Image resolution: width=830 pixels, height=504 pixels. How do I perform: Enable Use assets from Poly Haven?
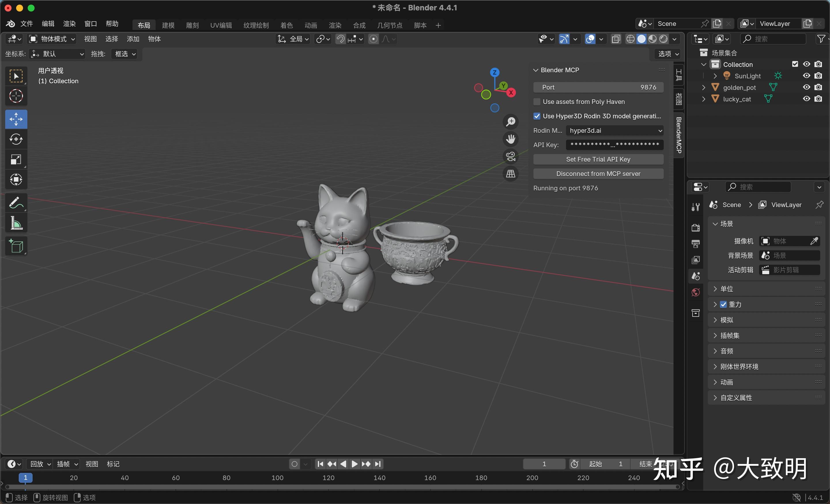point(537,101)
